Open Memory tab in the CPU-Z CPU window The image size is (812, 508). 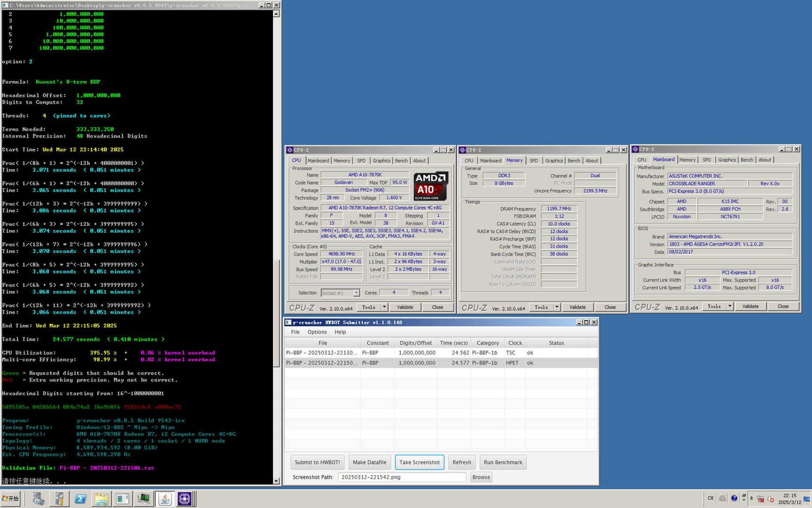[x=342, y=161]
